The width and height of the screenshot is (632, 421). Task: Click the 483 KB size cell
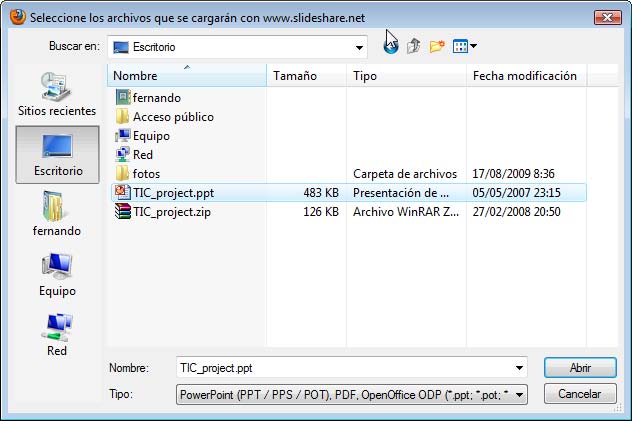pos(321,193)
